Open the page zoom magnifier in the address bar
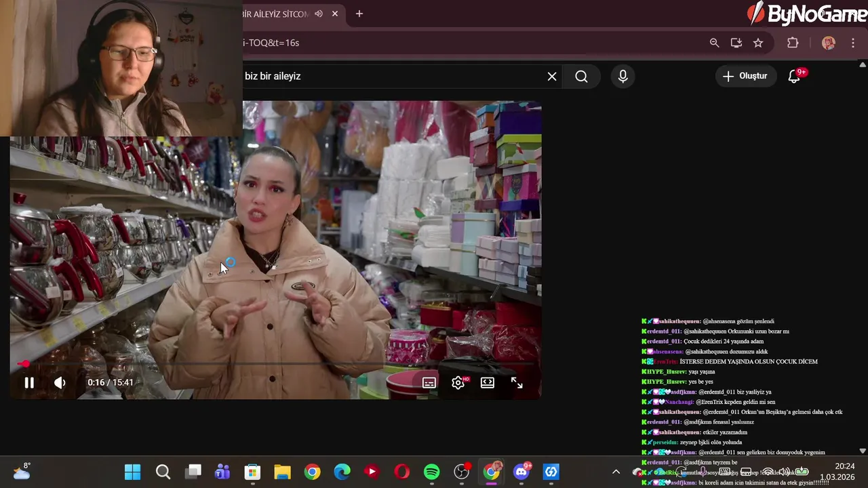Viewport: 868px width, 488px height. click(x=714, y=43)
